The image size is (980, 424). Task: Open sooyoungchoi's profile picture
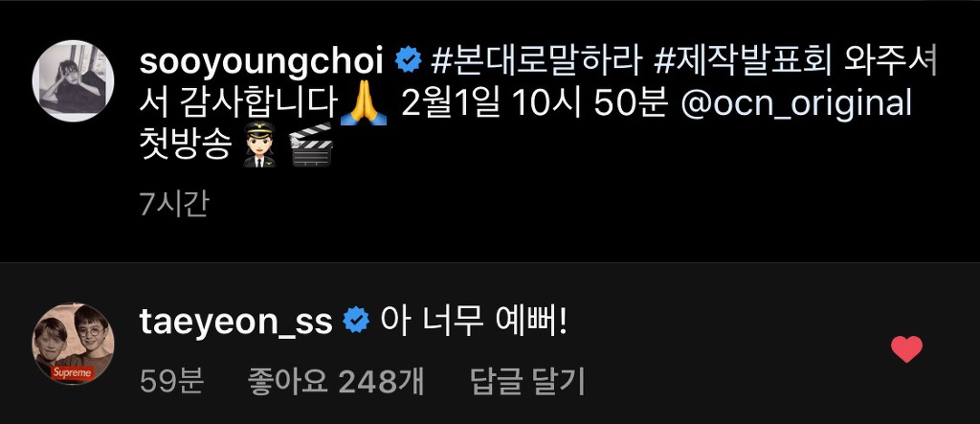point(73,80)
